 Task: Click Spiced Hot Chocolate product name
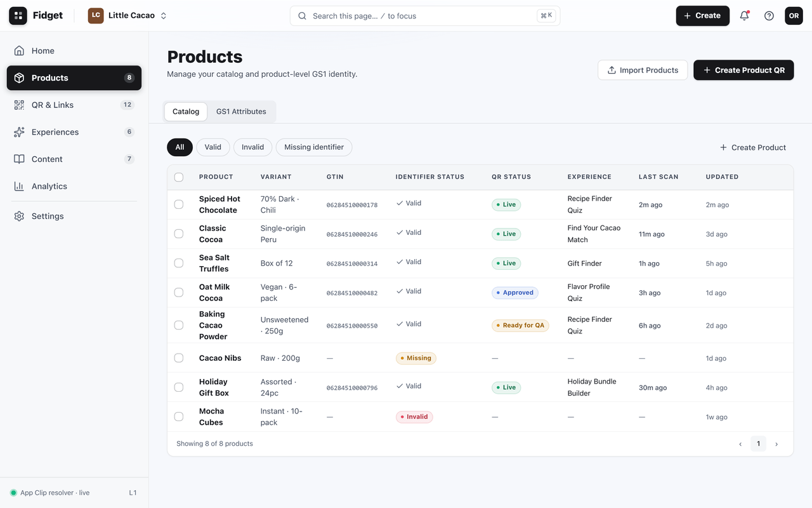(x=219, y=204)
